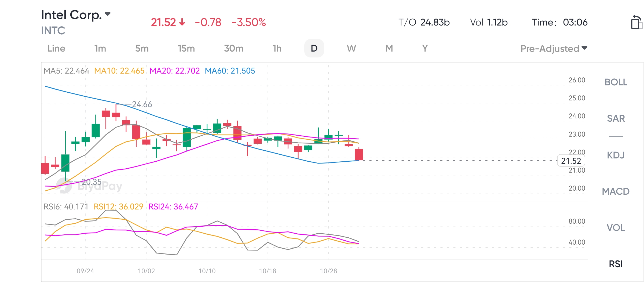Show the KDJ indicator

616,155
